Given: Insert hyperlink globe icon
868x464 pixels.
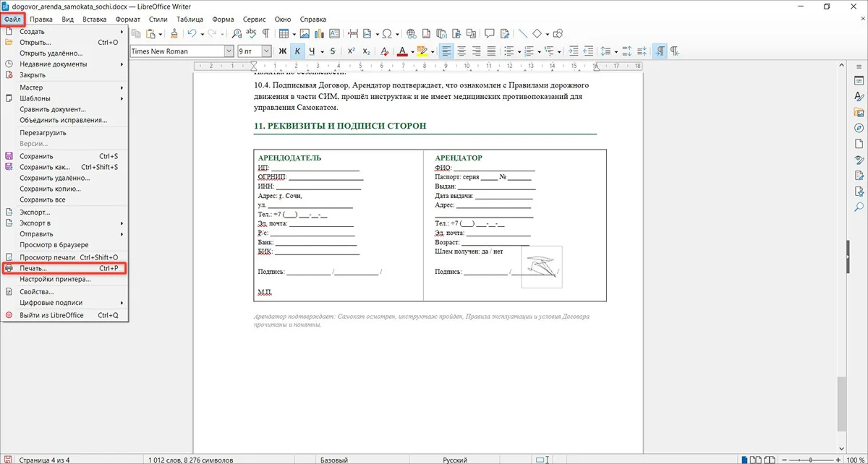Looking at the screenshot, I should 411,33.
